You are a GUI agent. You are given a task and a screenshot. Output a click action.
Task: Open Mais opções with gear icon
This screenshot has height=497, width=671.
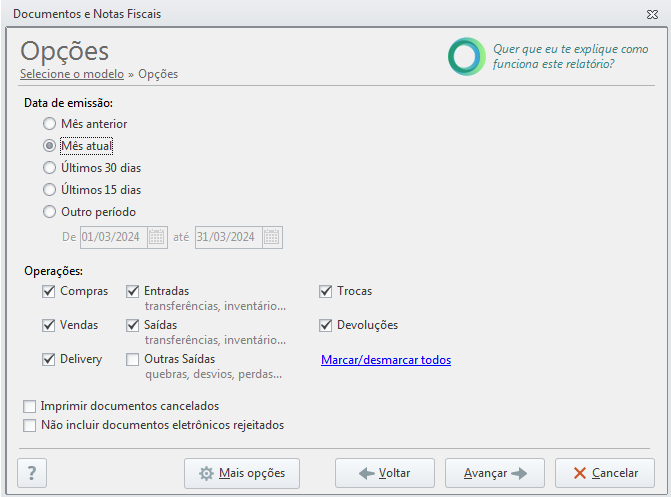pyautogui.click(x=242, y=473)
